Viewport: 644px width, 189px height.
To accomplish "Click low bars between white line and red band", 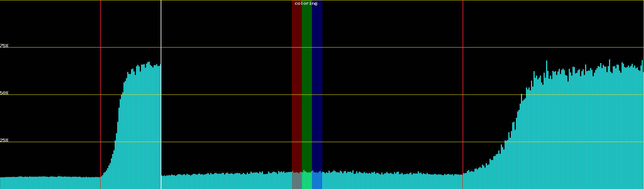I will pos(226,182).
